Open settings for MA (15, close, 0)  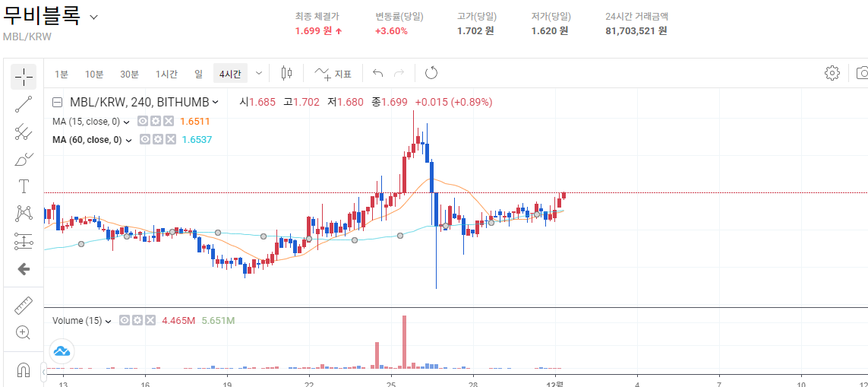click(156, 122)
